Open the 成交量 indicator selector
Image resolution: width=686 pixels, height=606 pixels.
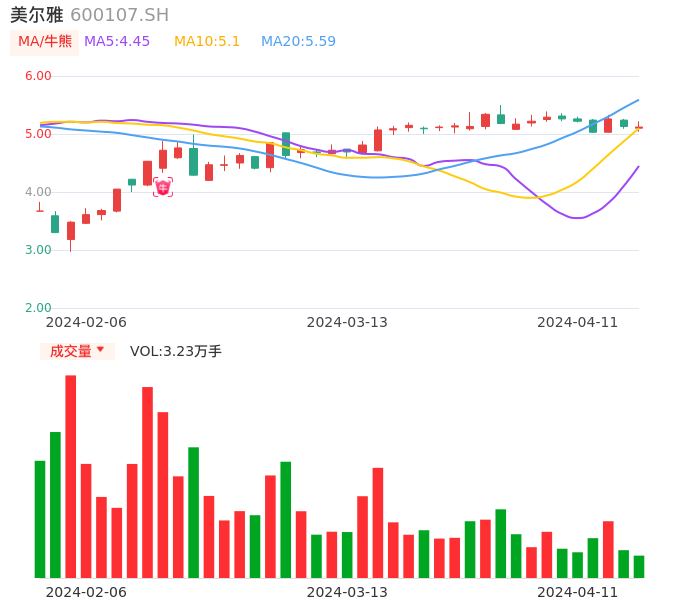pyautogui.click(x=71, y=351)
